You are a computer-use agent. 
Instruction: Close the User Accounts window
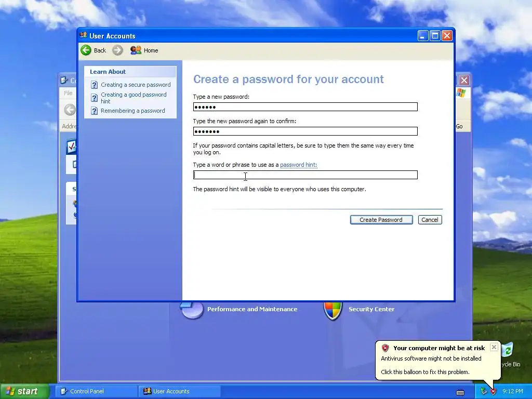click(x=447, y=36)
